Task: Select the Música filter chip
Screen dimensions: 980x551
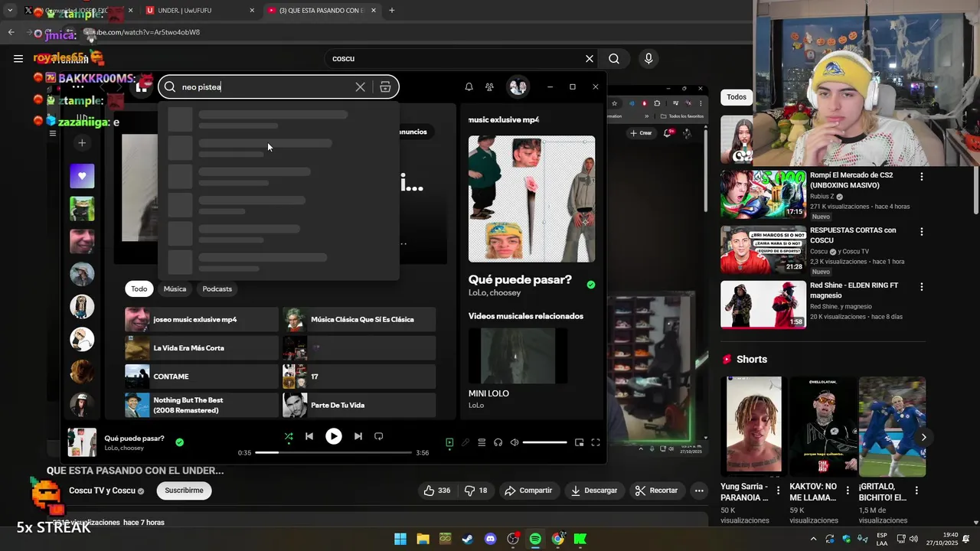Action: (175, 289)
